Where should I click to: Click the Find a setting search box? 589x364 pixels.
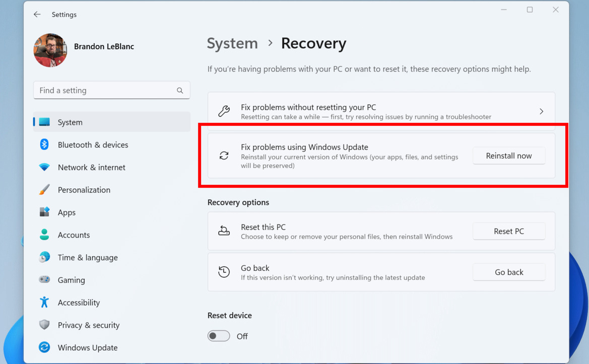(111, 91)
